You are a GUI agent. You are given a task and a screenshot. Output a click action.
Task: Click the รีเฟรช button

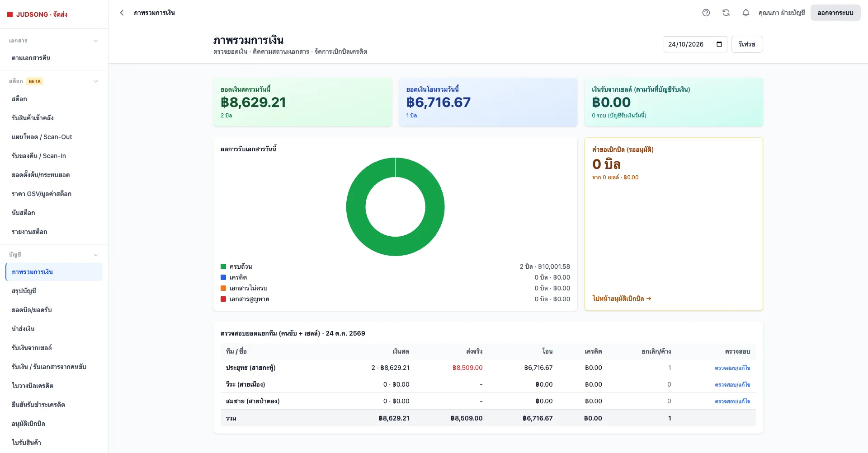tap(747, 44)
